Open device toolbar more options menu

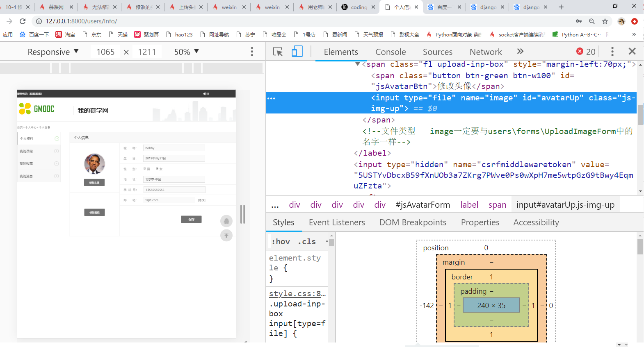[252, 52]
